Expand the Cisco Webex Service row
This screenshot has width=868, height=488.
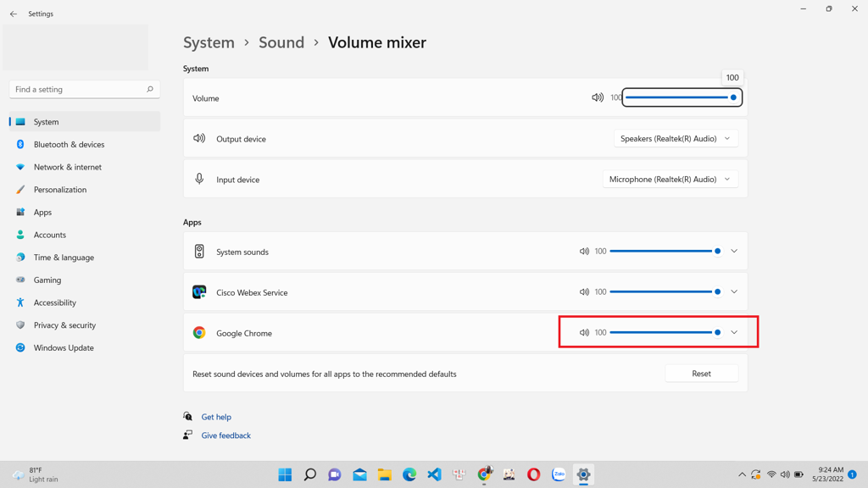tap(734, 291)
